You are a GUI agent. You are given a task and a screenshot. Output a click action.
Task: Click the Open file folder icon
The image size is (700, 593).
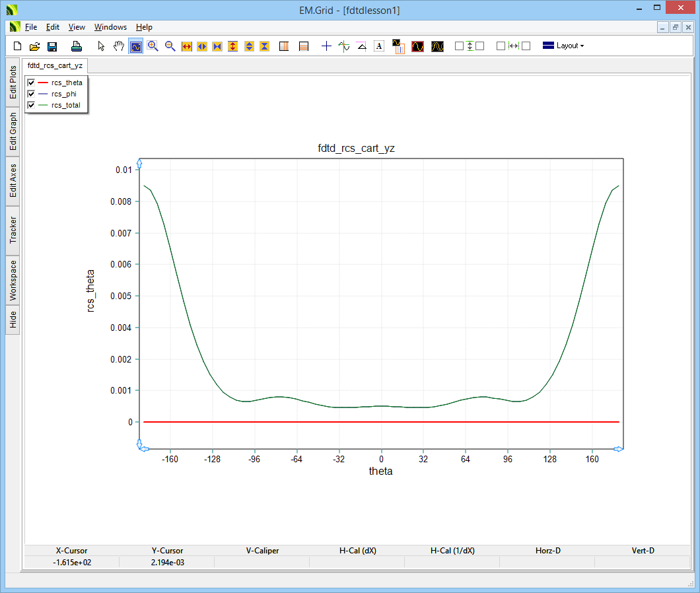pos(35,46)
